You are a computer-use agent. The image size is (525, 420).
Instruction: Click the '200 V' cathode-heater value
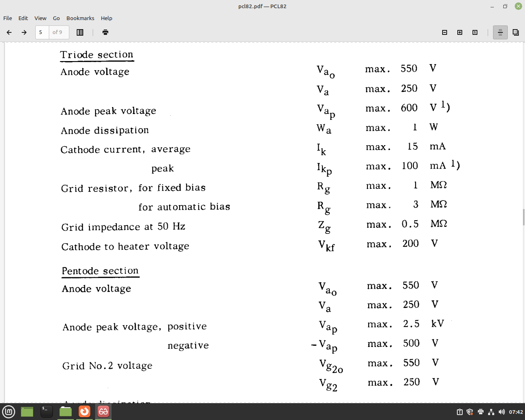tap(420, 244)
